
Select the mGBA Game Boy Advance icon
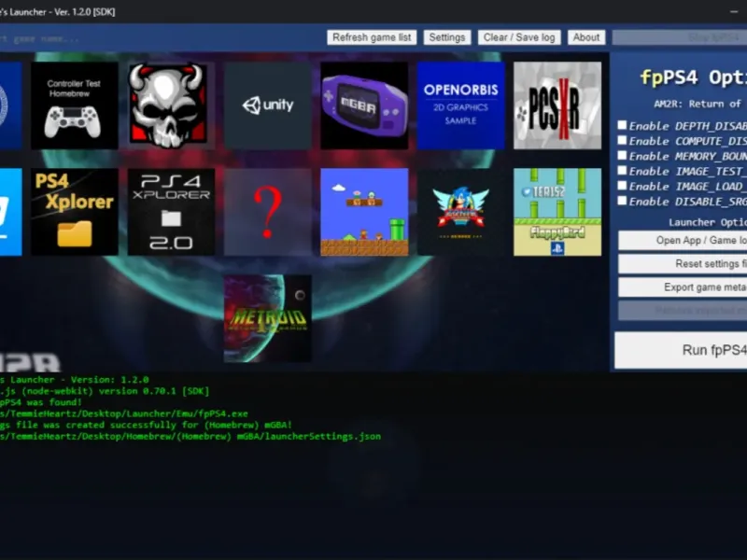click(364, 105)
